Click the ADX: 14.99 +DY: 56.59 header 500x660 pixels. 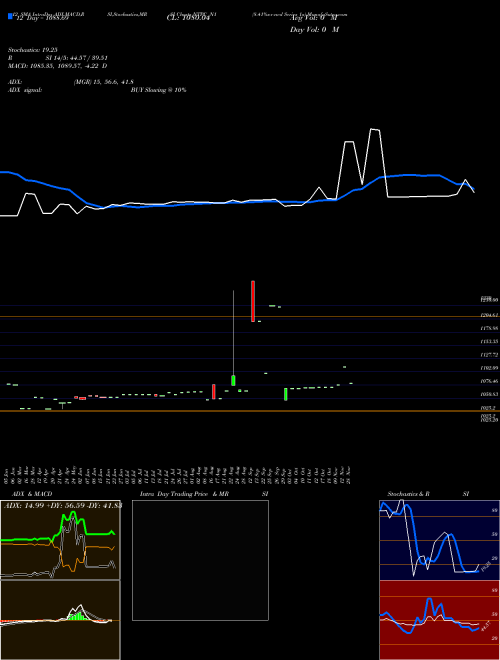point(62,506)
